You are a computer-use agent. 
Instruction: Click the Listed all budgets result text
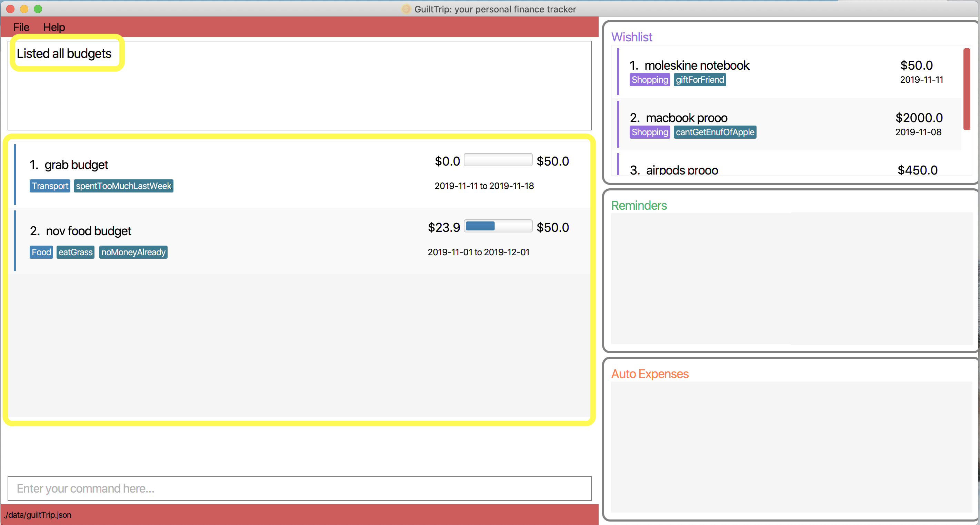pos(64,54)
